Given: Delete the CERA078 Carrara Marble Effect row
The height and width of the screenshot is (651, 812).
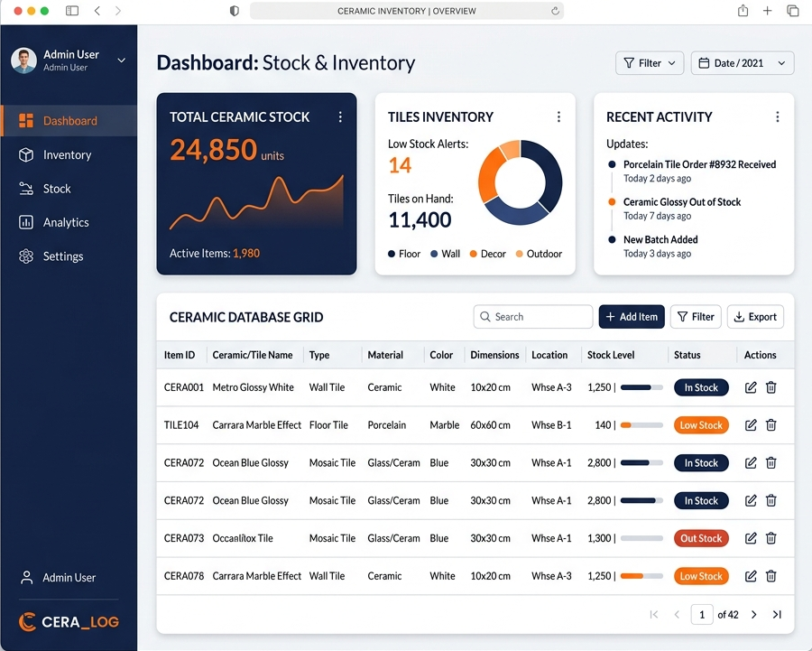Looking at the screenshot, I should point(771,576).
